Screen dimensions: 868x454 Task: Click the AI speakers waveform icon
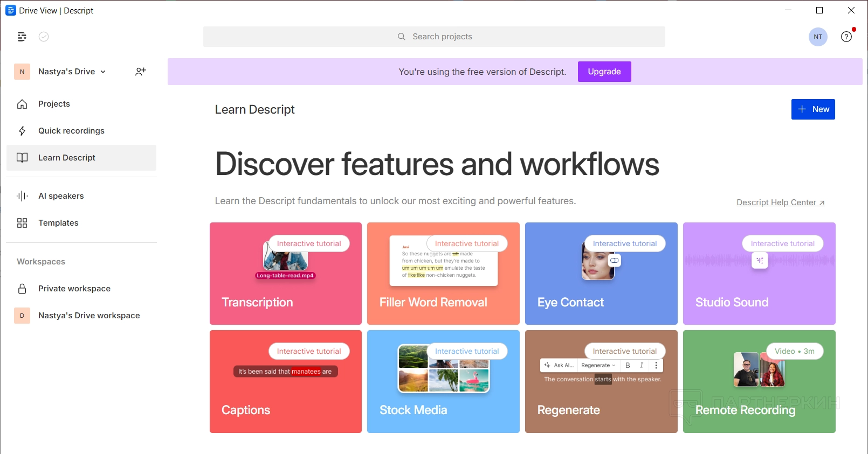point(22,196)
